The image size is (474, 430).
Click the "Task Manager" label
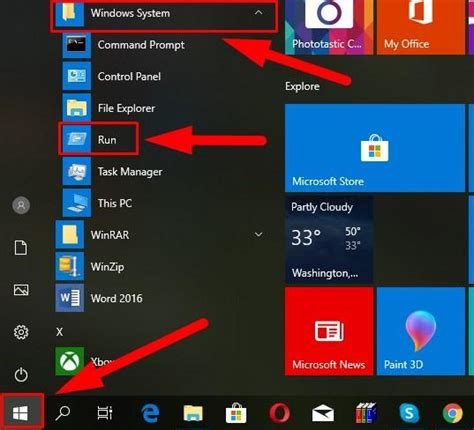click(130, 172)
